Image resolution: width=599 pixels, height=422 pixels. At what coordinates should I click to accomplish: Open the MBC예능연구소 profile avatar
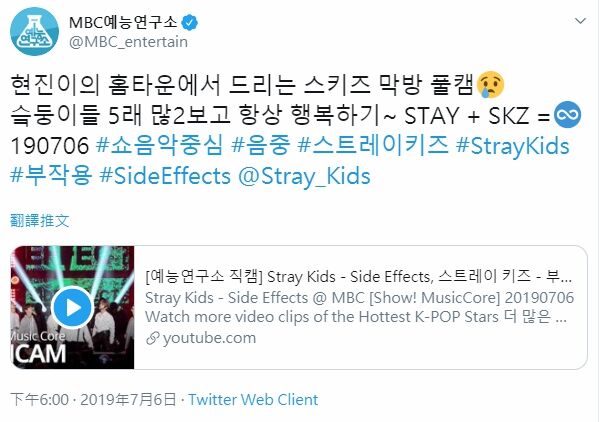34,31
